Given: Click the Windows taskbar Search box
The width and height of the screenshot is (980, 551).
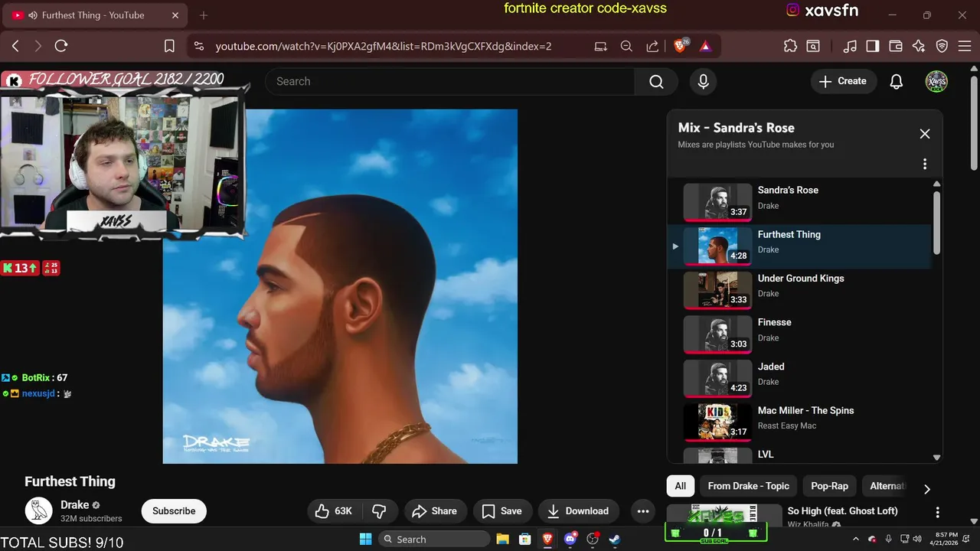Looking at the screenshot, I should click(433, 540).
